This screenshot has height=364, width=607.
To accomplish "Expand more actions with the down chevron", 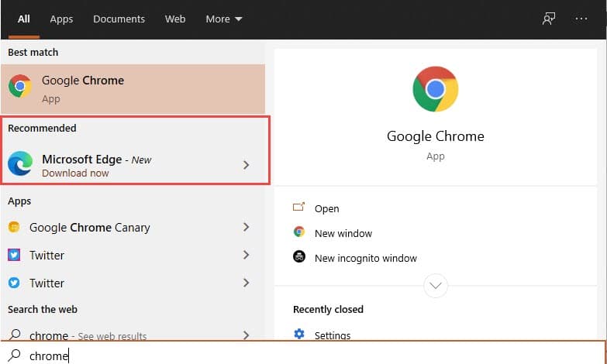I will click(x=436, y=286).
